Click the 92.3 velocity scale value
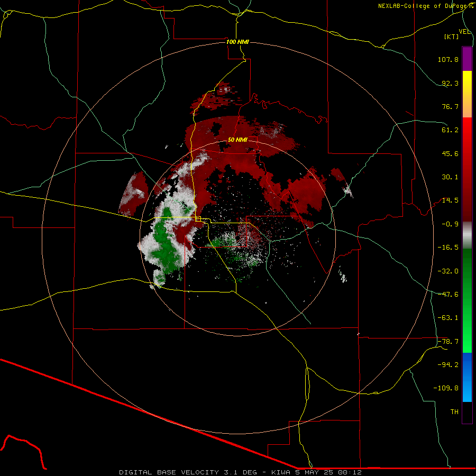Screen dimensions: 476x476 (450, 83)
